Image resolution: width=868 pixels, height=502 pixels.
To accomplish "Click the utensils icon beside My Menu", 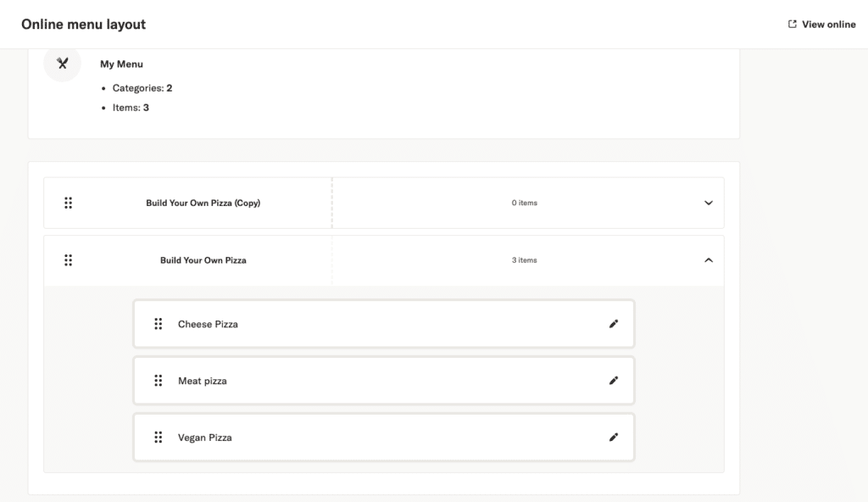I will (x=62, y=64).
